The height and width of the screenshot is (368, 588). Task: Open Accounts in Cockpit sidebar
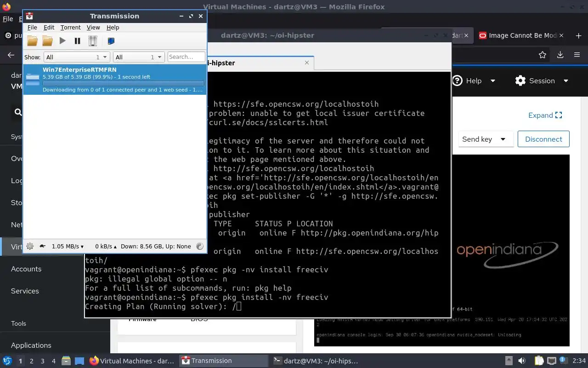tap(26, 269)
